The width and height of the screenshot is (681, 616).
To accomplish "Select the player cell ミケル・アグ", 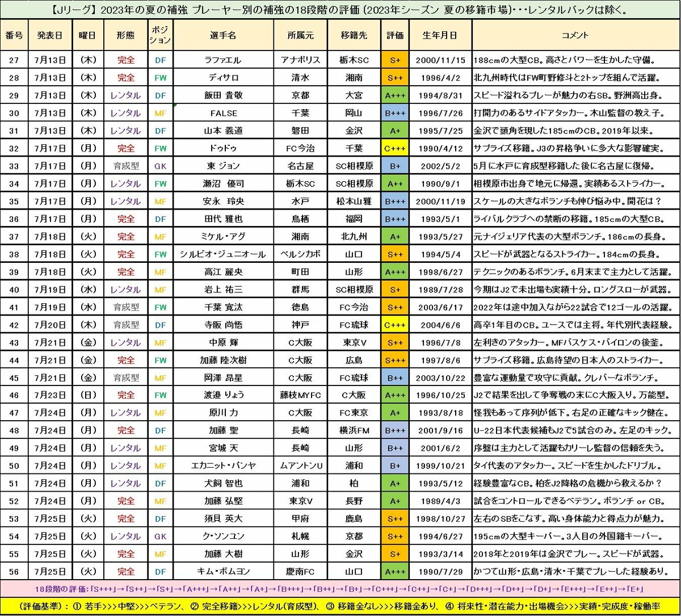I will pyautogui.click(x=222, y=236).
